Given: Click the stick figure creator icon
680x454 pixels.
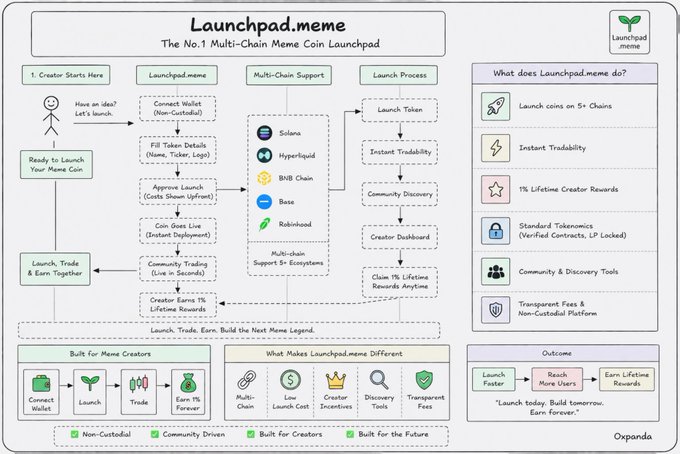Looking at the screenshot, I should coord(51,116).
